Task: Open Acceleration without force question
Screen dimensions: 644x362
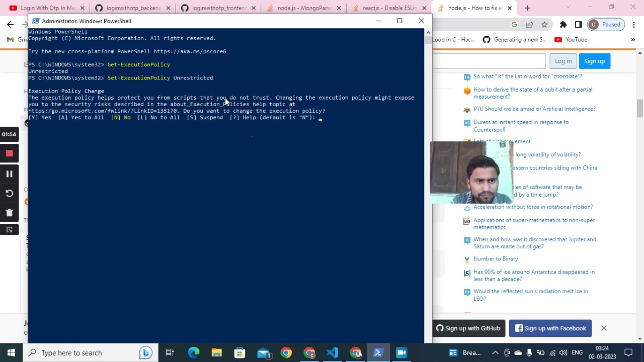Action: click(533, 207)
